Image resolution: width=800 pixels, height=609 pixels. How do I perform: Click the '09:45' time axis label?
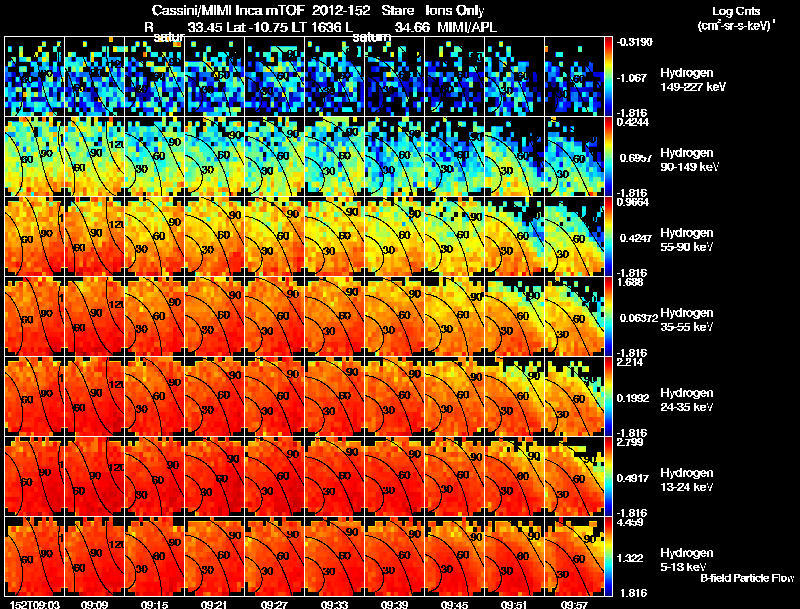click(454, 604)
